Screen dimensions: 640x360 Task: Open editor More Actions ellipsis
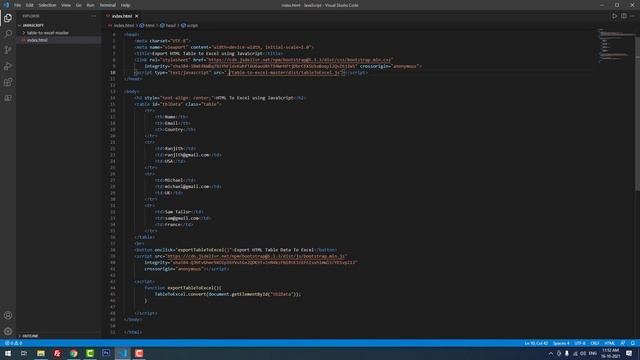tap(632, 16)
